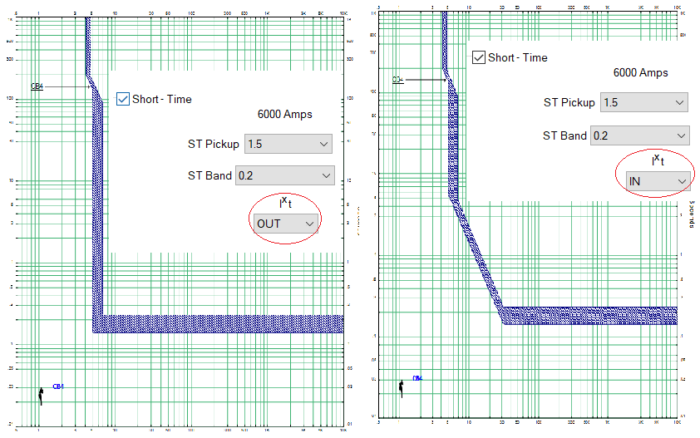Open the I²t OUT dropdown
Screen dimensions: 700x438
click(x=286, y=223)
